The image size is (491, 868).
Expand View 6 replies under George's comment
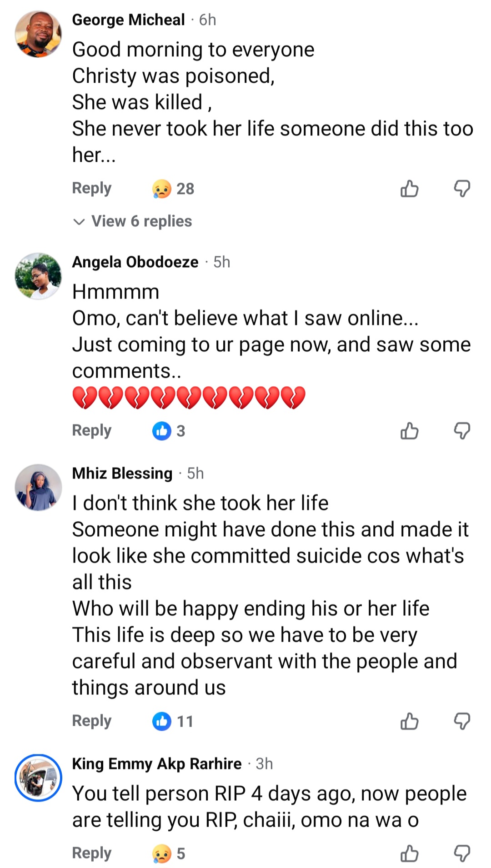click(x=133, y=221)
